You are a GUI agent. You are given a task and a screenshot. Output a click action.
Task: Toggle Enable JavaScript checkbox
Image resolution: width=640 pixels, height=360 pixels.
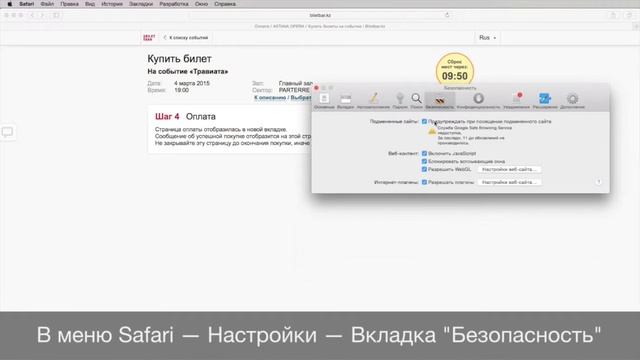point(424,153)
